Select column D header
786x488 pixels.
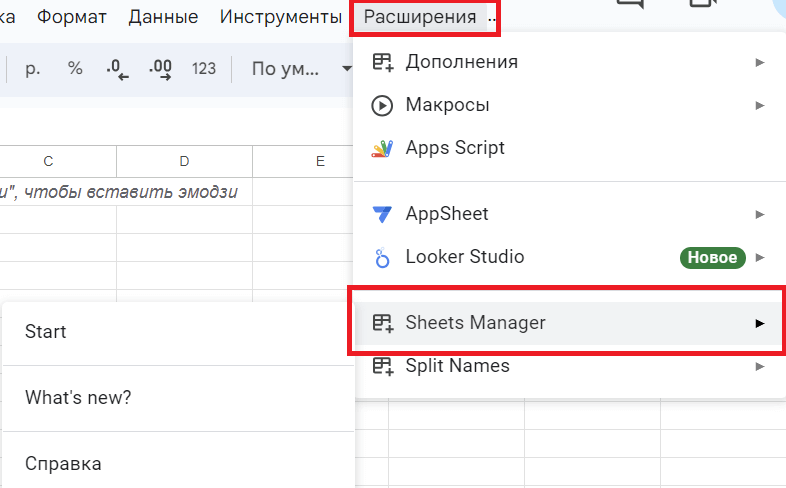click(184, 161)
